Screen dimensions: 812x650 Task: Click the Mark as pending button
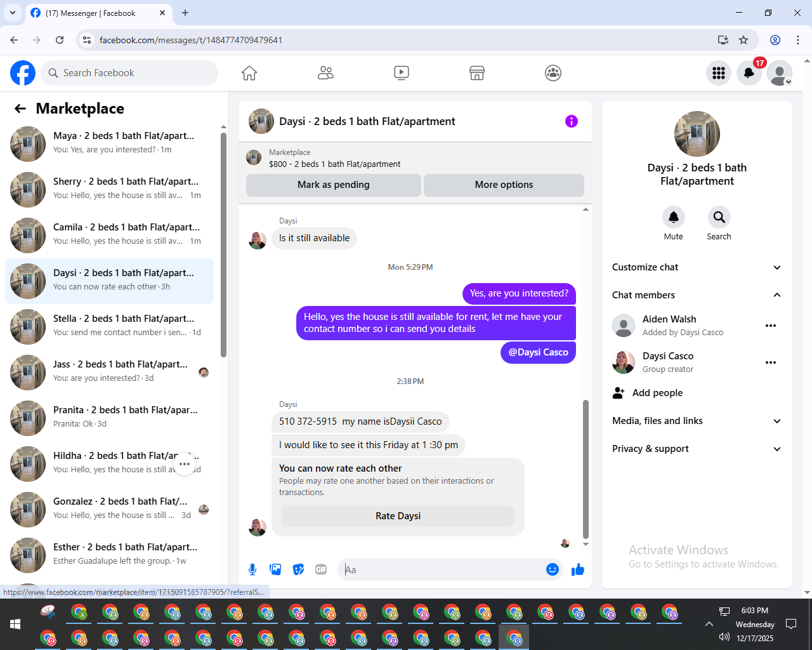click(x=334, y=185)
